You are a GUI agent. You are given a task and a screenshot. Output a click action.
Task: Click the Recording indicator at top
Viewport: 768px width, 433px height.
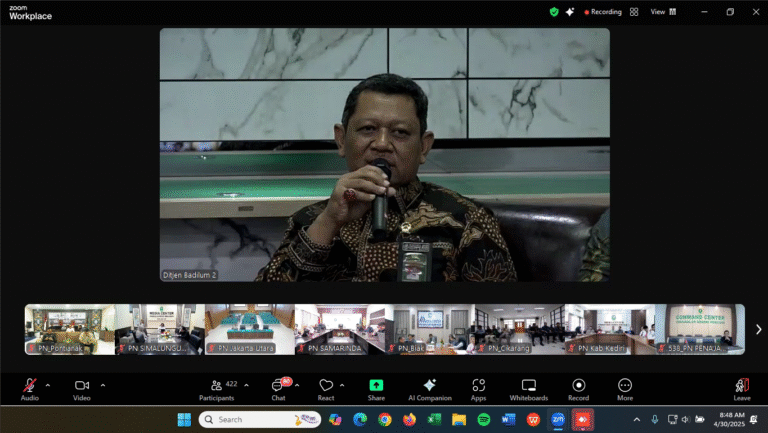601,12
